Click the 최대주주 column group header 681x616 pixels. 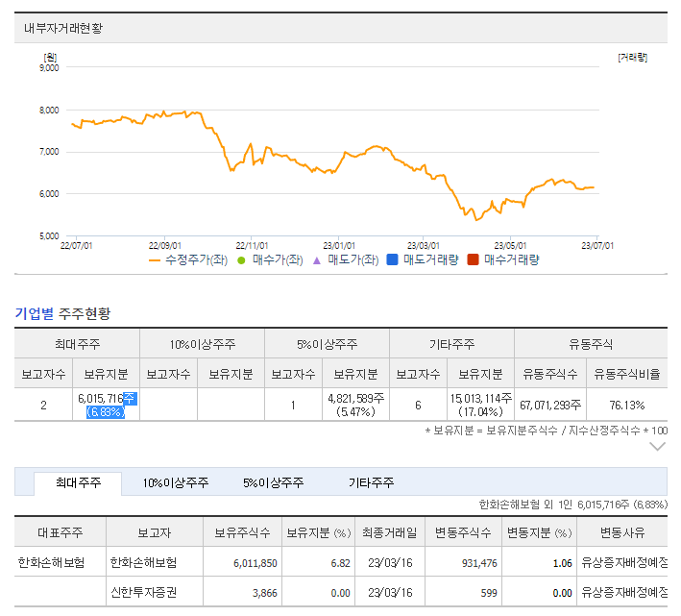77,344
